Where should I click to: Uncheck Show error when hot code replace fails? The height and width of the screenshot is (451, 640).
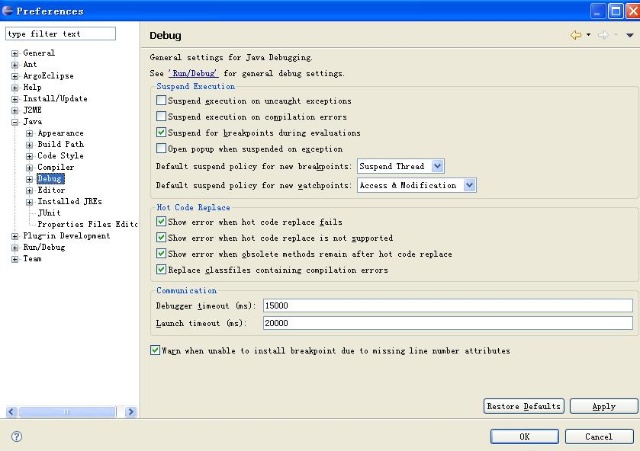[161, 222]
